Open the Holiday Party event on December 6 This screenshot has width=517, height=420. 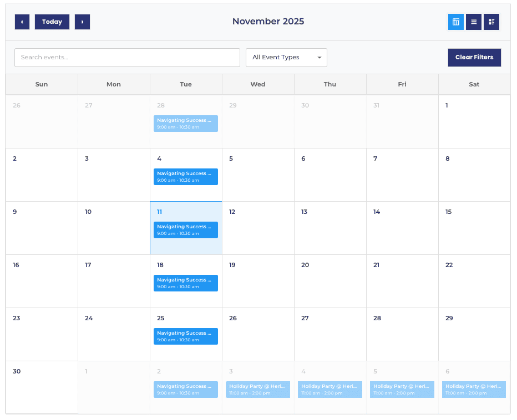[x=474, y=390]
